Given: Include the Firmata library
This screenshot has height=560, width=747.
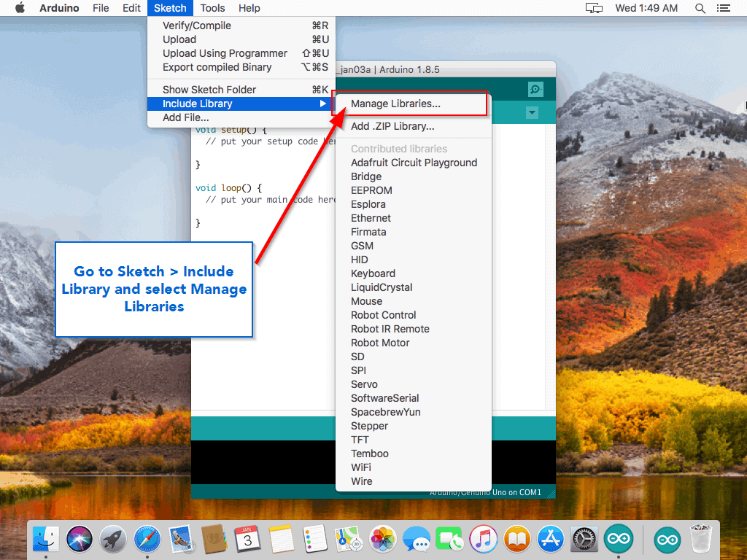Looking at the screenshot, I should pyautogui.click(x=414, y=232).
